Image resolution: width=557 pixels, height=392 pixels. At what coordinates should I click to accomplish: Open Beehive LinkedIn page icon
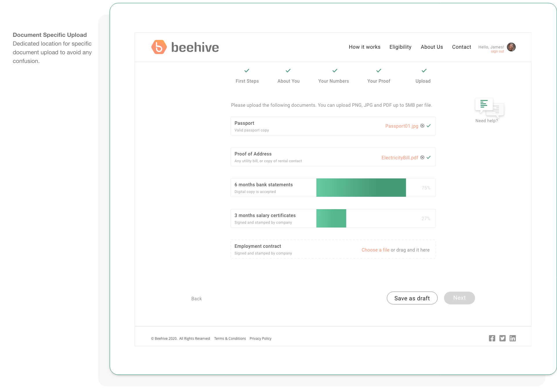(513, 338)
